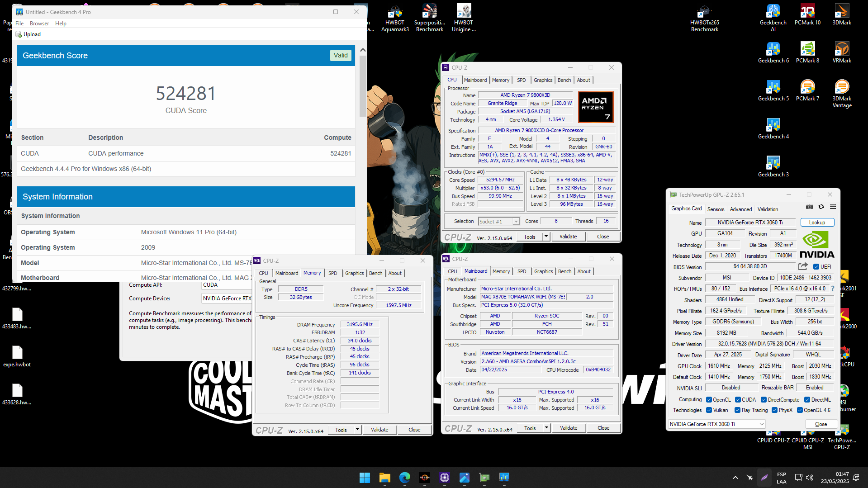Switch to Sensors tab in GPU-Z
This screenshot has width=868, height=488.
coord(716,209)
